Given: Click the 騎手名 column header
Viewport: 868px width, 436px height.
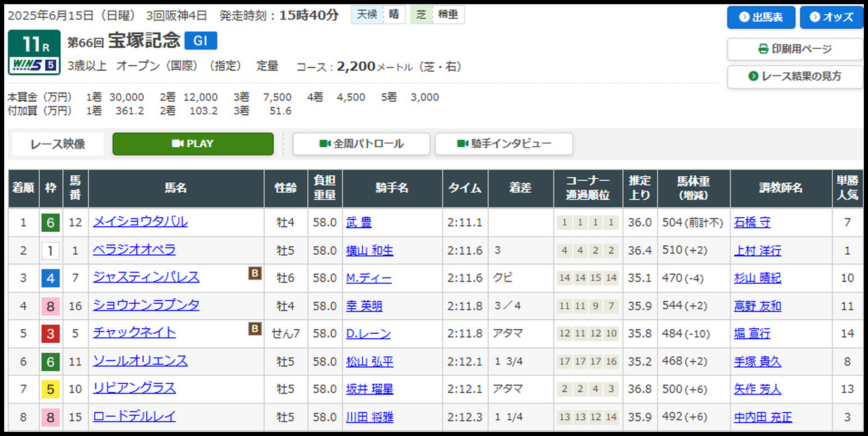Looking at the screenshot, I should click(392, 188).
